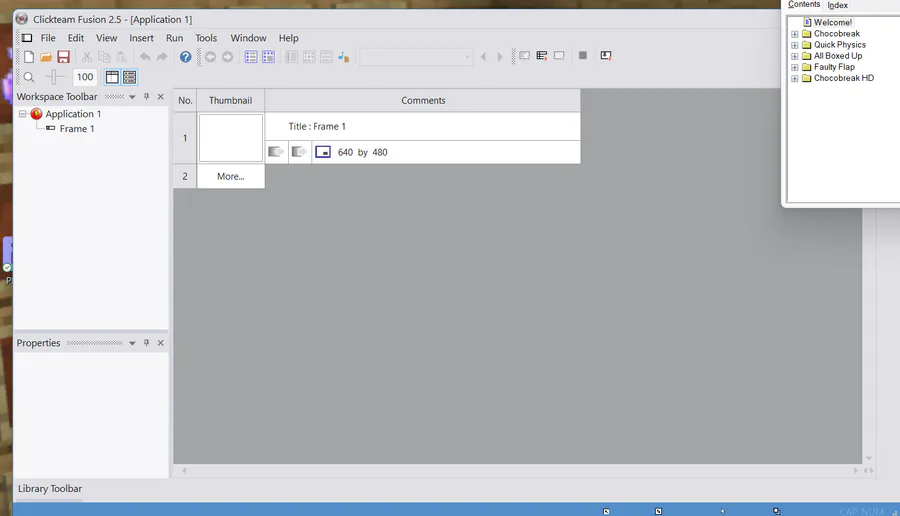This screenshot has height=516, width=900.
Task: Expand the All Boxed Up folder in help contents
Action: [795, 56]
